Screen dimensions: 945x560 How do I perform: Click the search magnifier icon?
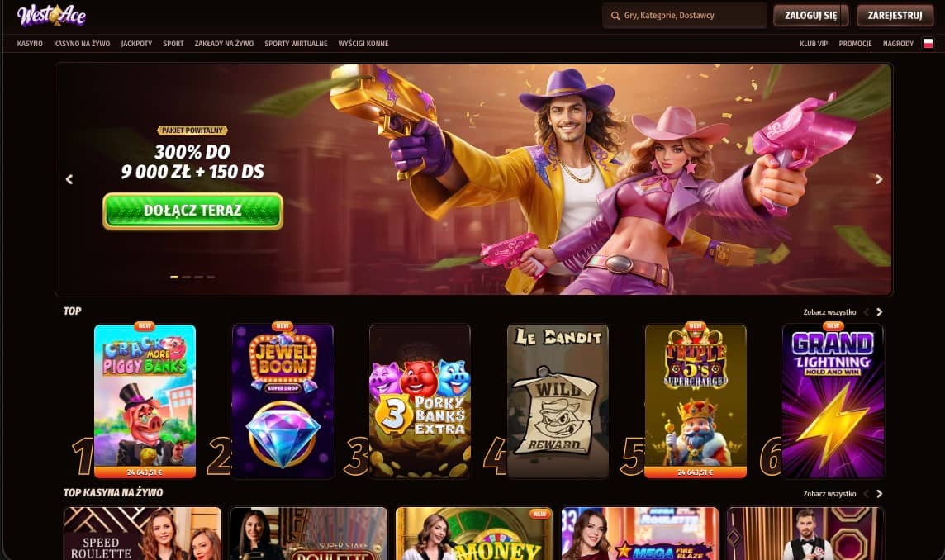click(615, 16)
